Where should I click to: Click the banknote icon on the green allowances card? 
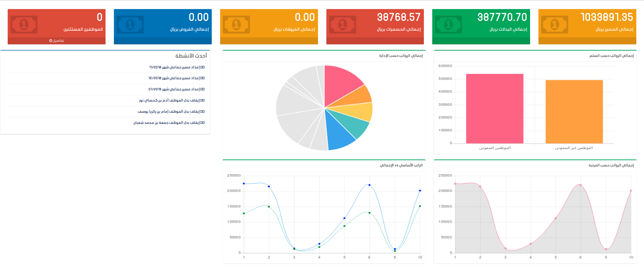(449, 25)
